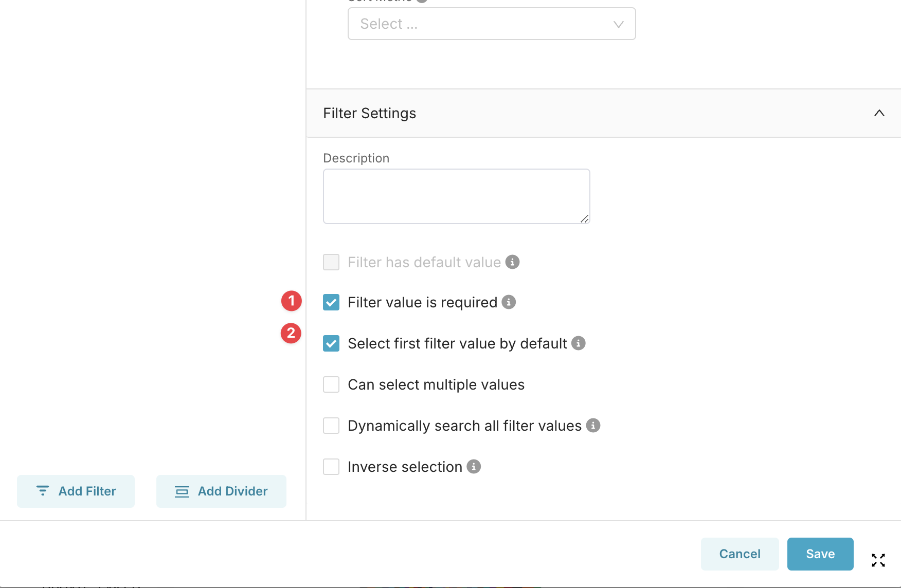901x588 pixels.
Task: Click the info icon beside Select first filter value by default
Action: pos(578,343)
